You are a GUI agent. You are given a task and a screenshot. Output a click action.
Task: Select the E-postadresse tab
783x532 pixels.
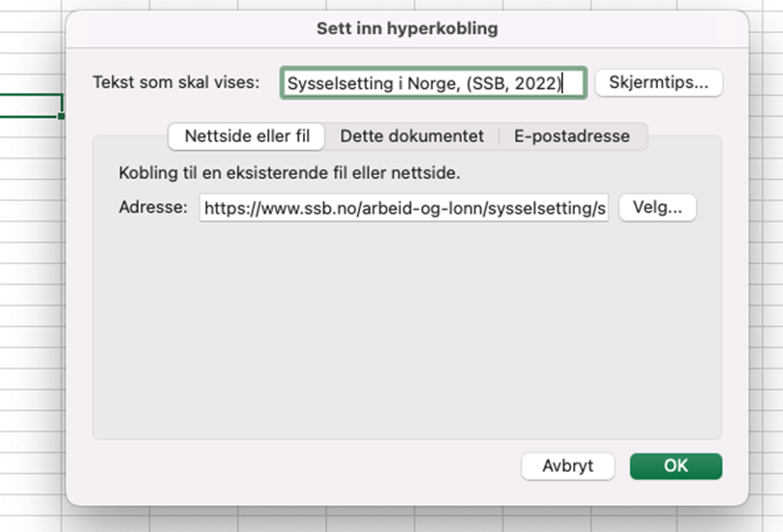click(571, 136)
